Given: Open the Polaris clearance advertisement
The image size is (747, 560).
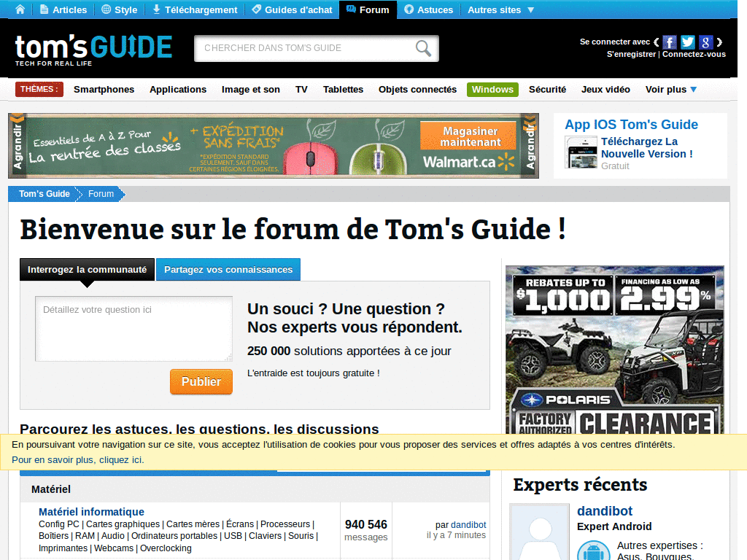Looking at the screenshot, I should coord(614,350).
